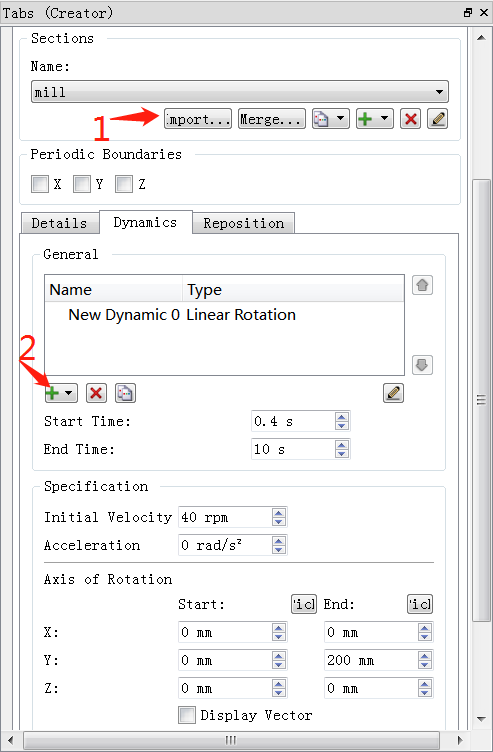The height and width of the screenshot is (752, 493).
Task: Increase the Start X value
Action: [x=279, y=628]
